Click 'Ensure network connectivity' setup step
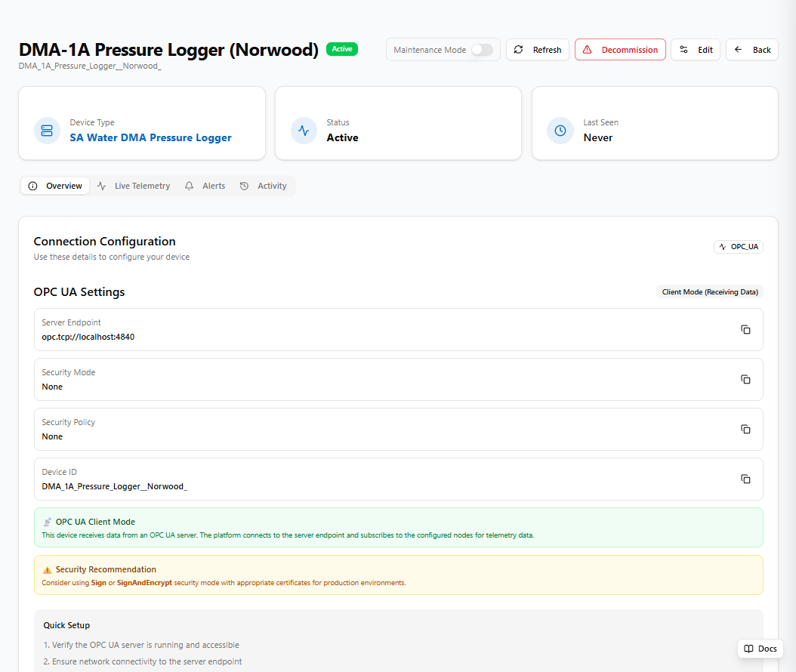 point(143,662)
